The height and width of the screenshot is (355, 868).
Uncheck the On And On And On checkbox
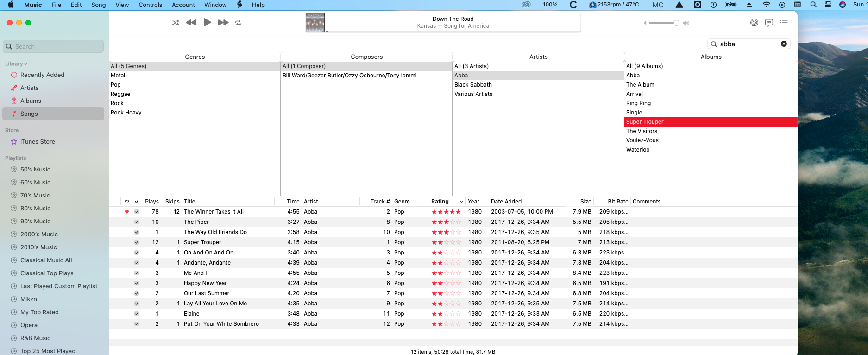pyautogui.click(x=137, y=253)
